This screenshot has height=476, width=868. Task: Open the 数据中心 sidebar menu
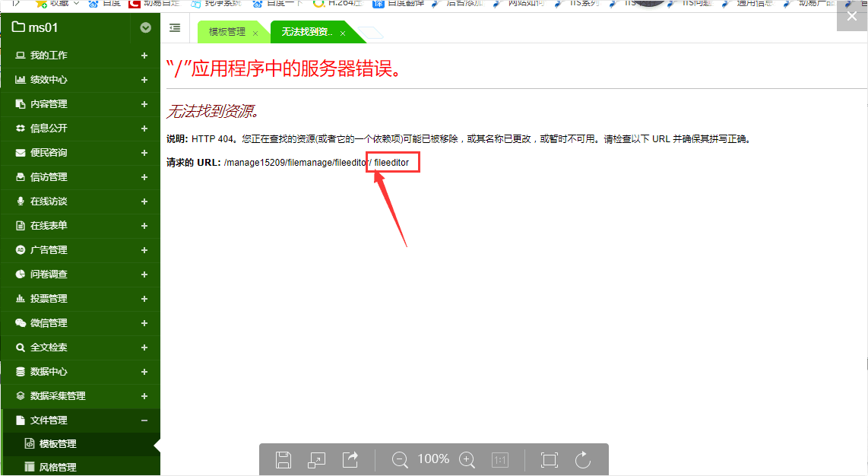[49, 372]
